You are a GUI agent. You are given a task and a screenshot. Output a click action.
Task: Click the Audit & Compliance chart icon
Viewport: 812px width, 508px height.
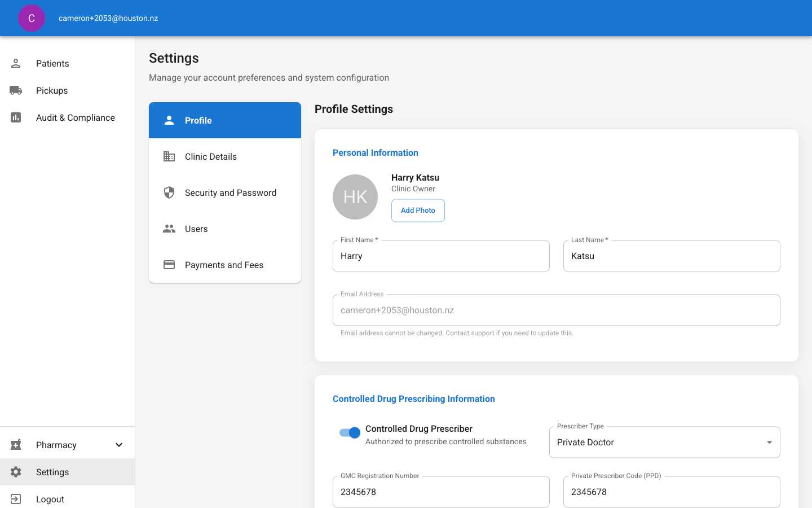pyautogui.click(x=16, y=117)
